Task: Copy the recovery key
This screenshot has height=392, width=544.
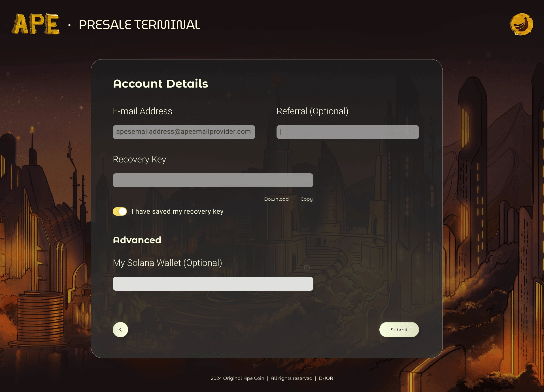Action: coord(307,199)
